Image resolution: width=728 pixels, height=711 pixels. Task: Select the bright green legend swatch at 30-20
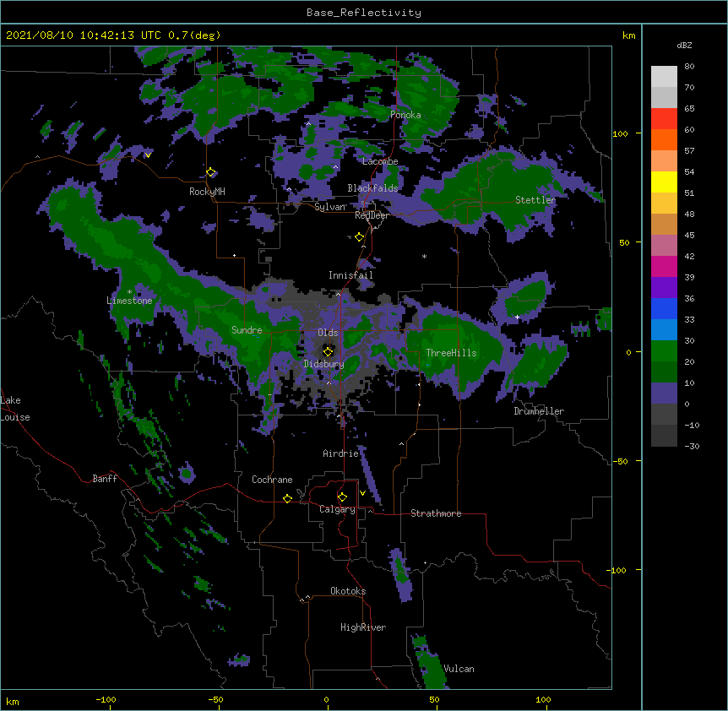[x=664, y=351]
